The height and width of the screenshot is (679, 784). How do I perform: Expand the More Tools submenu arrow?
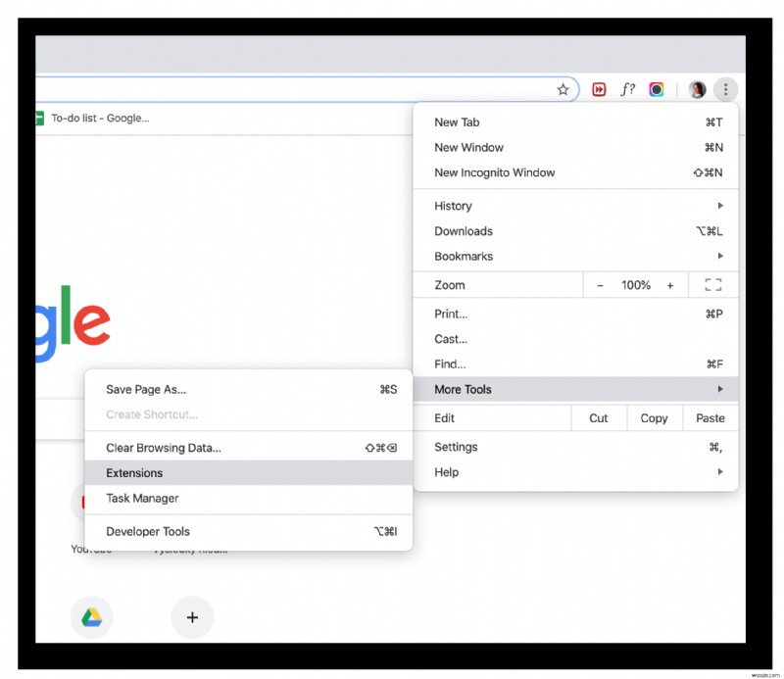pyautogui.click(x=720, y=389)
